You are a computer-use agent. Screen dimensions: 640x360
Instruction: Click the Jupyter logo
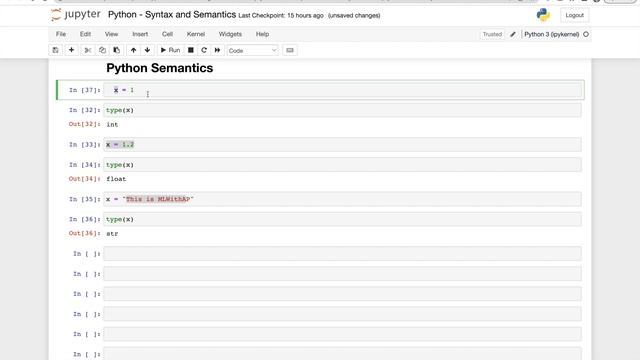click(x=76, y=15)
